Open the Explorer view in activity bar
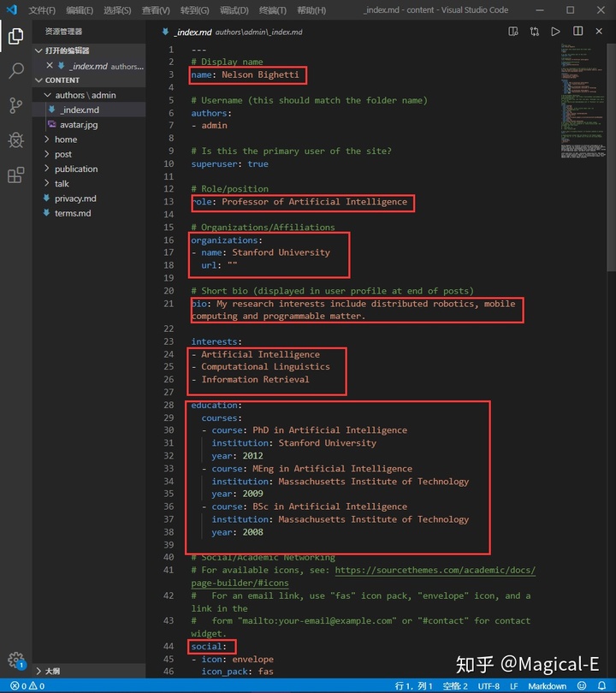Screen dimensions: 616x693 click(16, 36)
